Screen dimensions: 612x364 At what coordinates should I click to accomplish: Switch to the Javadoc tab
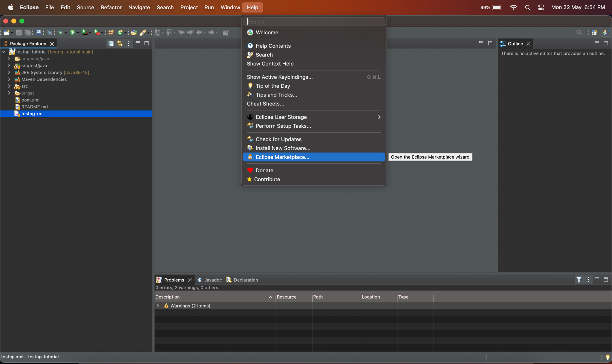tap(212, 280)
